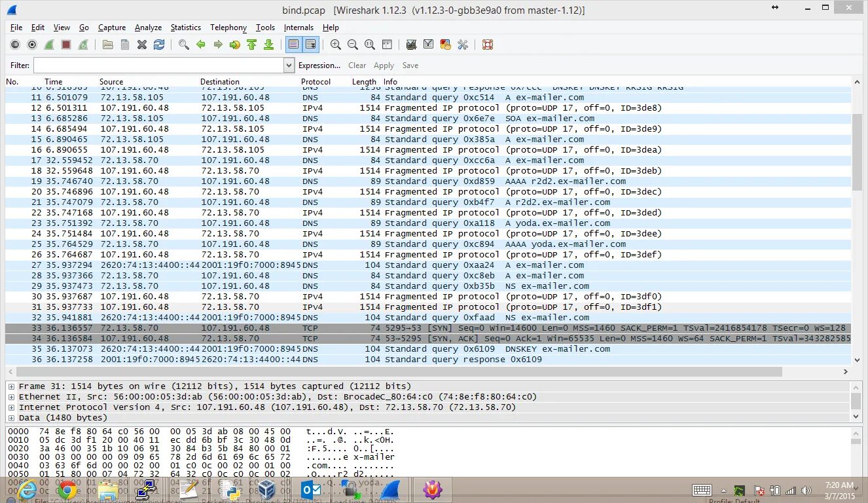Start a new live capture
This screenshot has height=503, width=868.
(x=49, y=45)
